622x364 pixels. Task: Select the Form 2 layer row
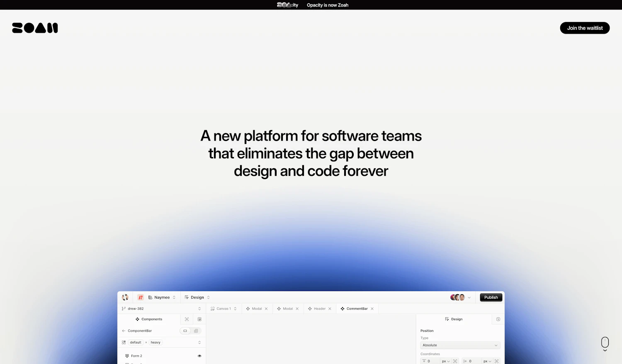click(x=162, y=356)
